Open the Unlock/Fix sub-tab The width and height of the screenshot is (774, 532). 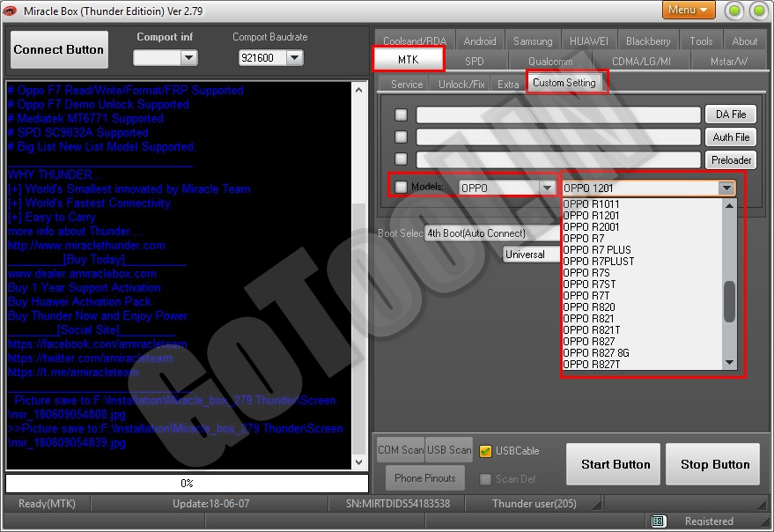click(x=461, y=85)
